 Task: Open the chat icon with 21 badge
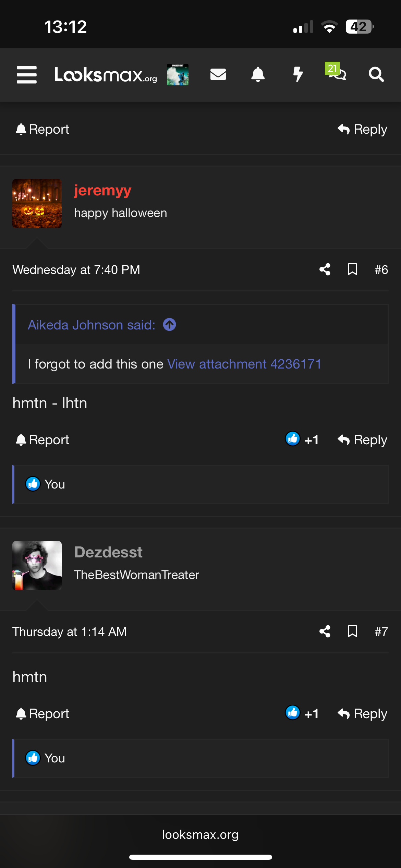point(336,72)
